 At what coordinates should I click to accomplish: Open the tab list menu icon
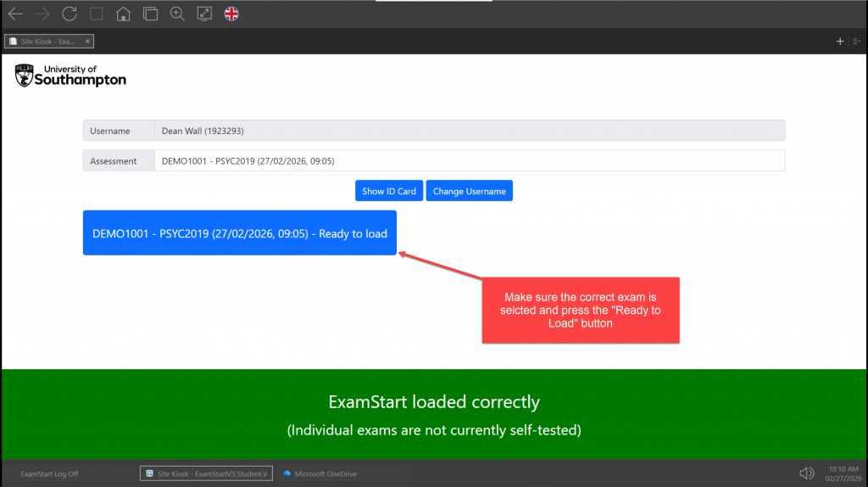pyautogui.click(x=856, y=41)
